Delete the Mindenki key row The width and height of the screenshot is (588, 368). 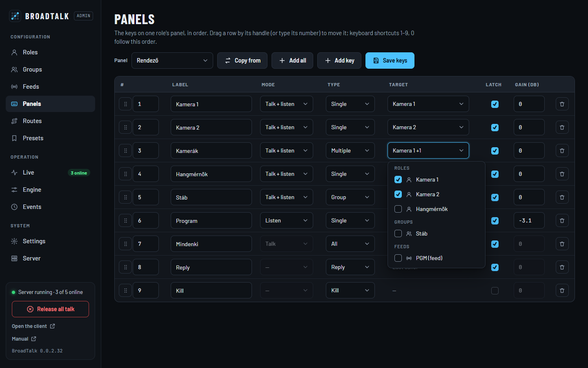coord(562,244)
